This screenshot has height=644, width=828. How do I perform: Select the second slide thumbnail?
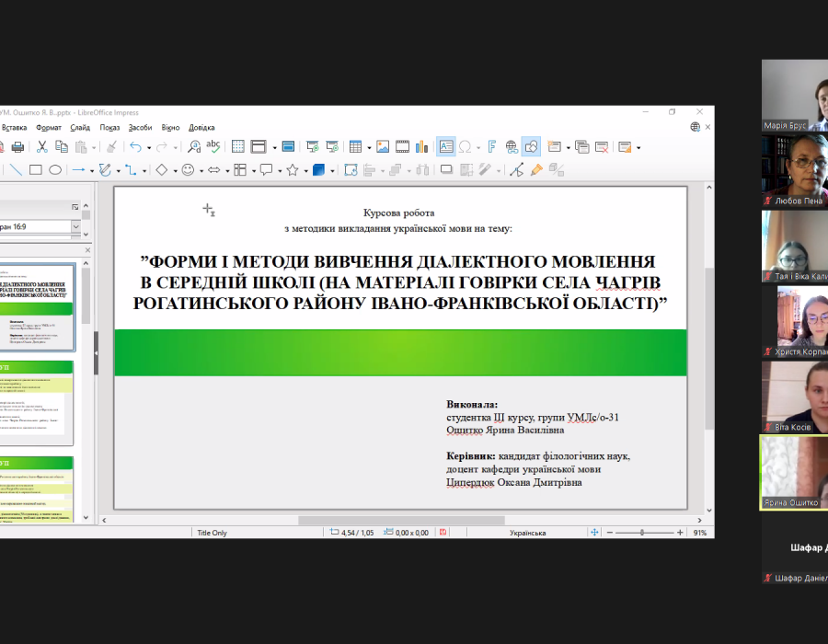(39, 401)
